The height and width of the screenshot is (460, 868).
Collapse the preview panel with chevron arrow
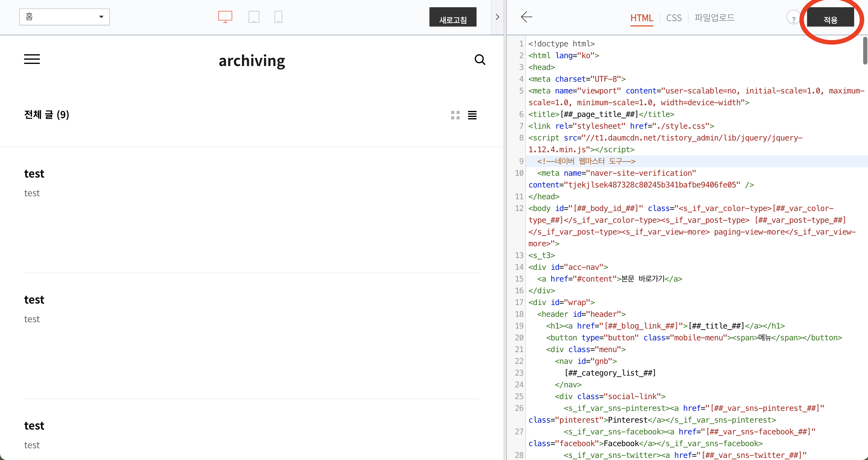tap(497, 17)
